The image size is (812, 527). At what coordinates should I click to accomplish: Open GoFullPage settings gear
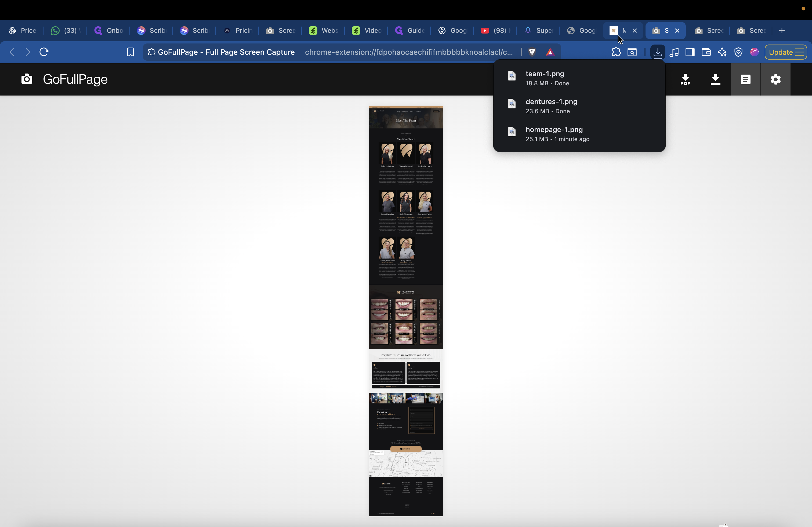pos(775,79)
